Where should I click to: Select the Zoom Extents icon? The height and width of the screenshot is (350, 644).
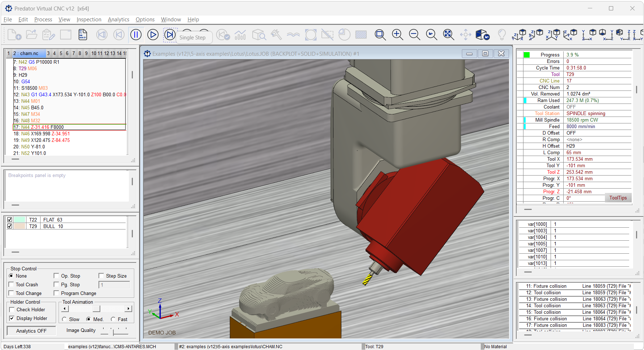(448, 34)
